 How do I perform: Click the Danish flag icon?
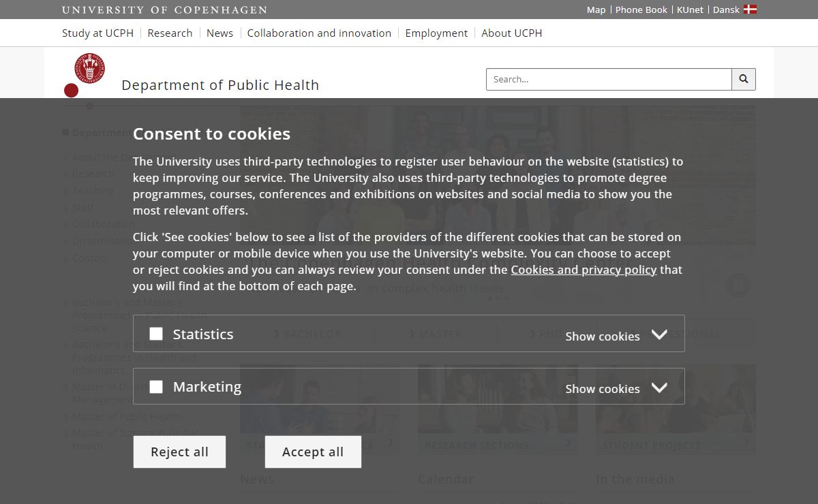pyautogui.click(x=750, y=10)
